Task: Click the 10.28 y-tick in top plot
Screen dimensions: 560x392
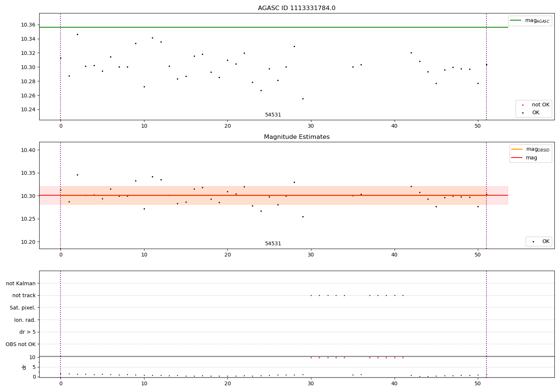Action: point(28,81)
